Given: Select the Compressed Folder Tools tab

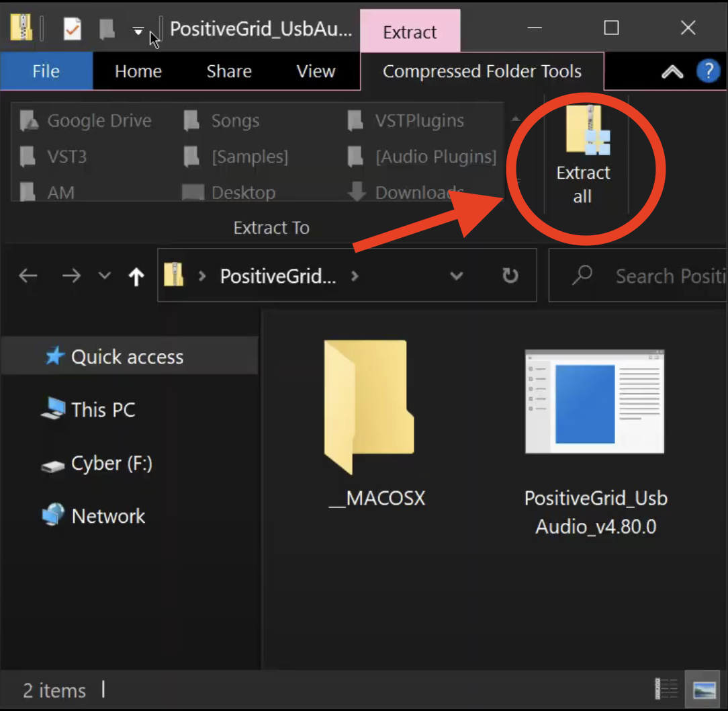Looking at the screenshot, I should [482, 71].
